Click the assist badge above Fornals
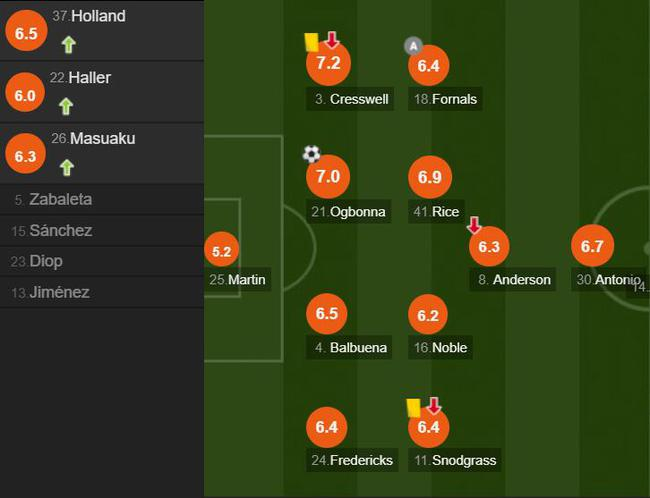Screen dimensions: 650x498 414,45
